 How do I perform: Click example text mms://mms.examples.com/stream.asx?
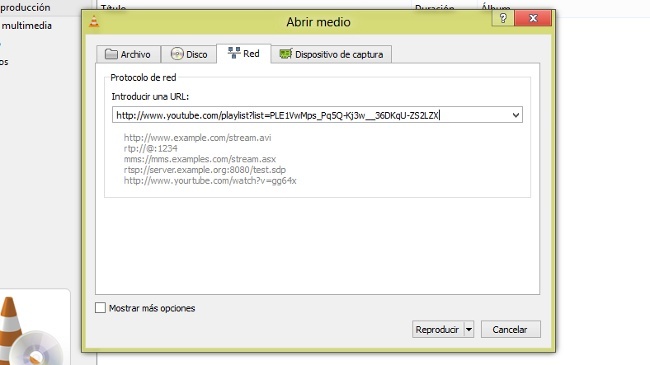click(x=199, y=159)
